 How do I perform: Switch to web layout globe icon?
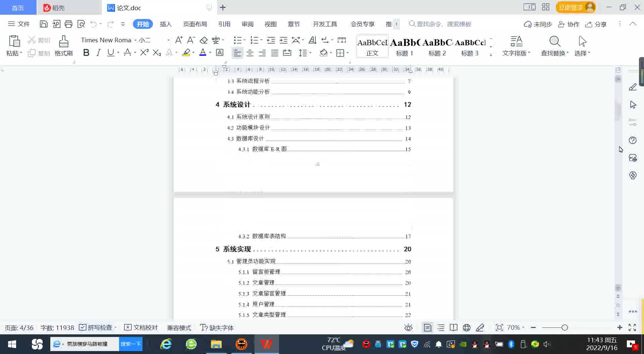click(467, 328)
